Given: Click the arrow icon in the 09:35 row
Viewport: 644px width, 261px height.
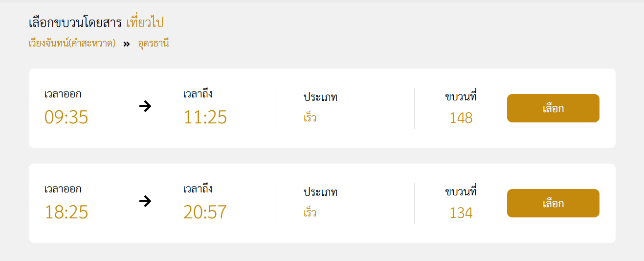Looking at the screenshot, I should [x=145, y=106].
